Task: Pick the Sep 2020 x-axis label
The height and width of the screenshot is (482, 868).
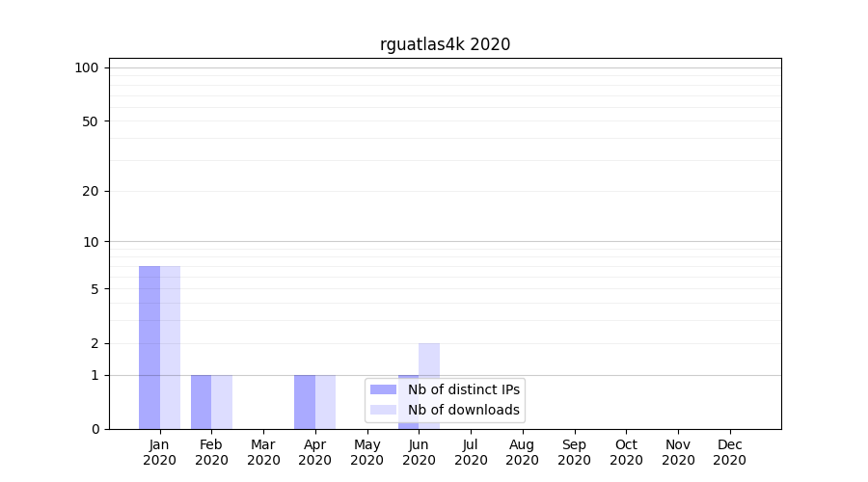Action: [574, 452]
